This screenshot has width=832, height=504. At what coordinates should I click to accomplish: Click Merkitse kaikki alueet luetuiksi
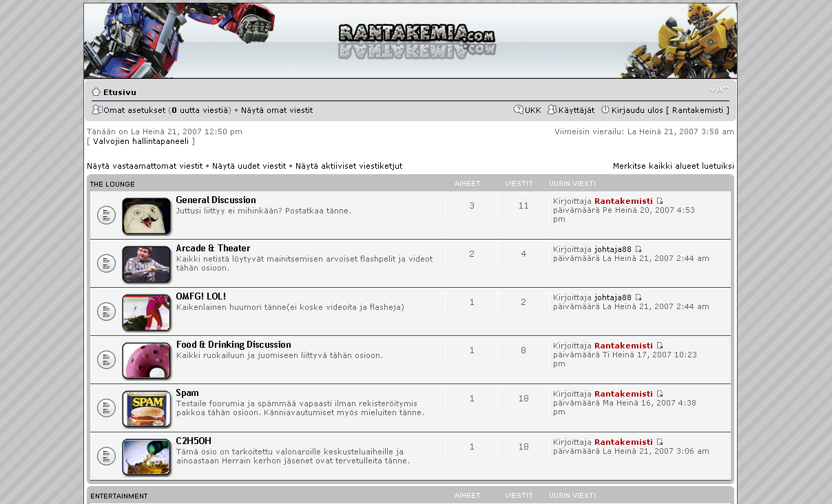pos(673,166)
